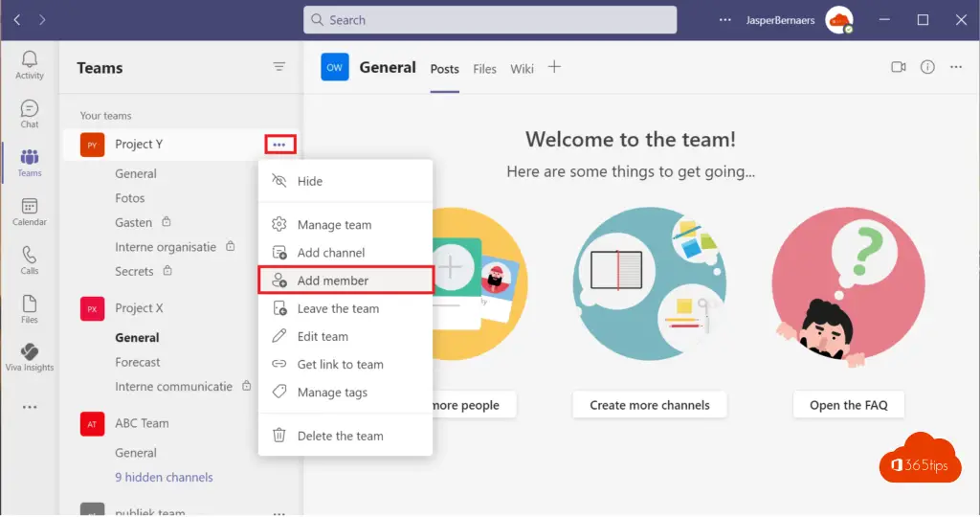Choose Get link to team
980x517 pixels.
[345, 365]
